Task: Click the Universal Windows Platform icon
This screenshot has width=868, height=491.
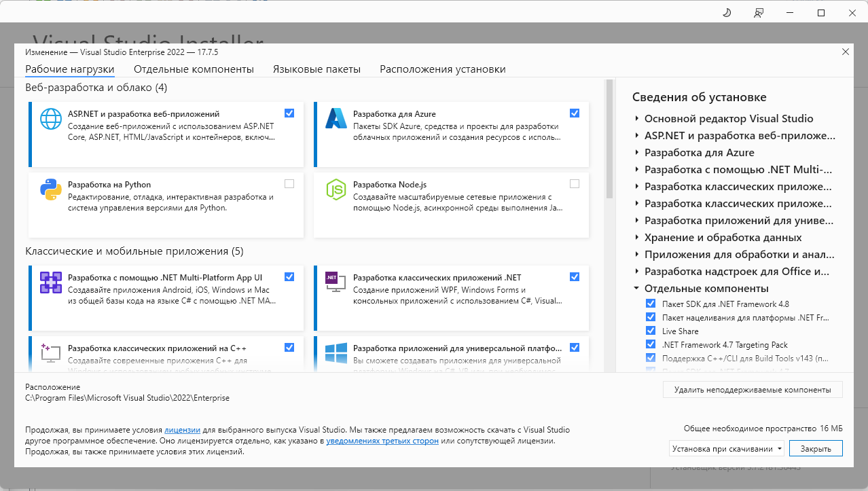Action: (x=336, y=352)
